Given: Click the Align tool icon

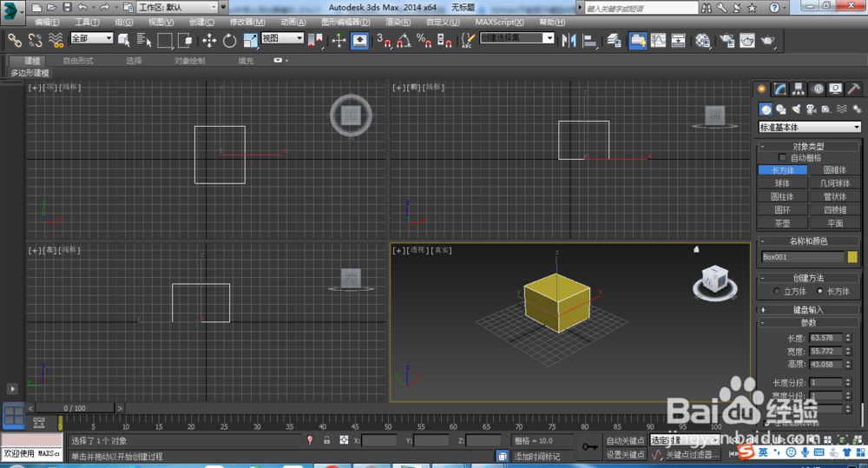Looking at the screenshot, I should point(590,41).
